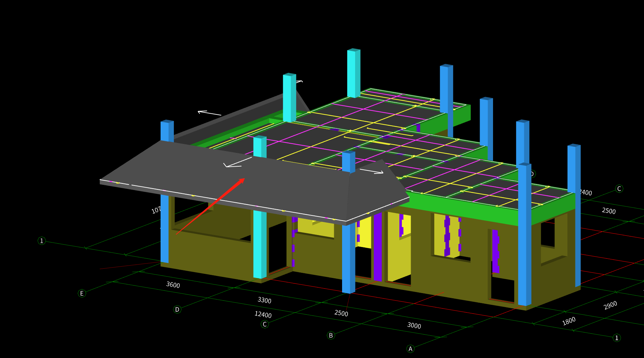Select the tallest cyan column at the rear

click(354, 73)
